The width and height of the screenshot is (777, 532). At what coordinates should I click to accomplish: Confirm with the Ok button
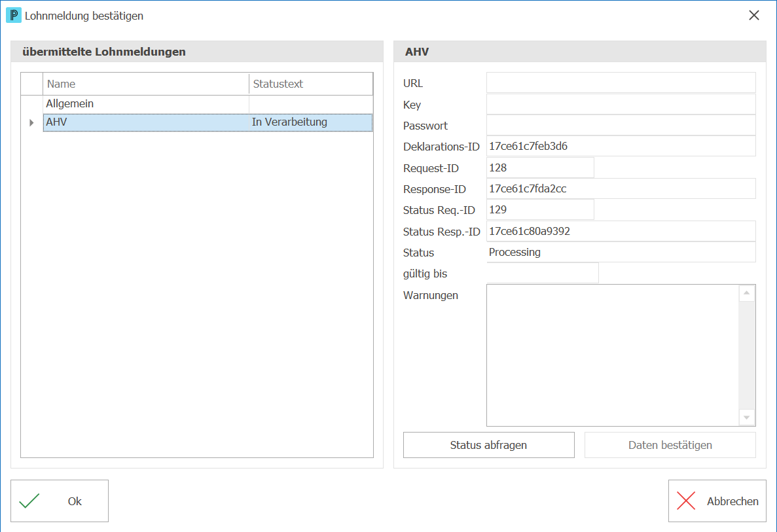(60, 501)
